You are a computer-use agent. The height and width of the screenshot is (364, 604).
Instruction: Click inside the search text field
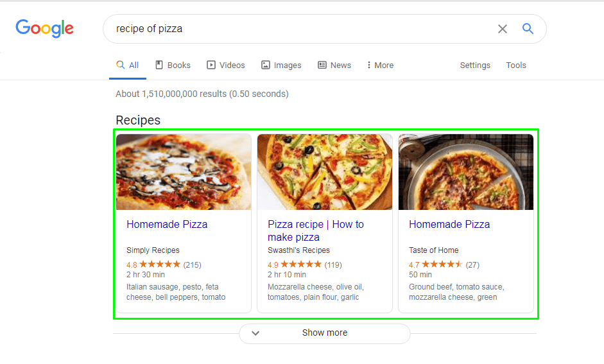(x=295, y=29)
